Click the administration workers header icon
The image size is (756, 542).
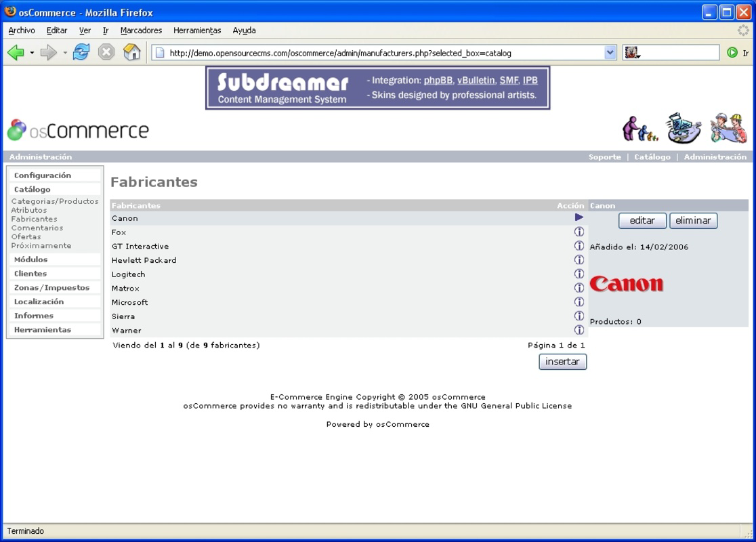pyautogui.click(x=728, y=128)
